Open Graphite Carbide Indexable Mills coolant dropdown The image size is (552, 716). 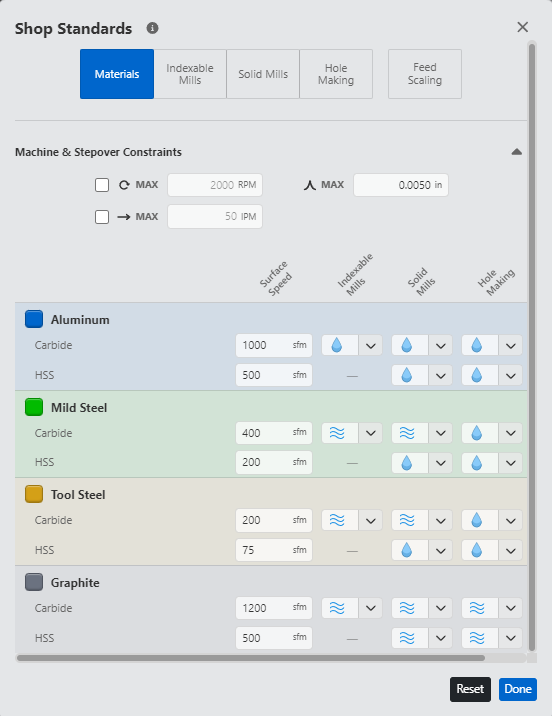371,608
